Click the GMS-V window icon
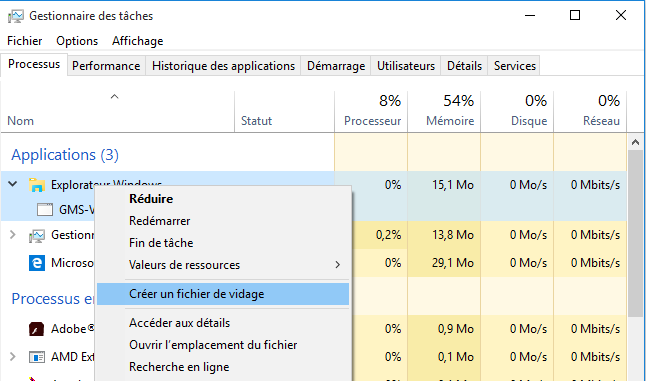 44,210
